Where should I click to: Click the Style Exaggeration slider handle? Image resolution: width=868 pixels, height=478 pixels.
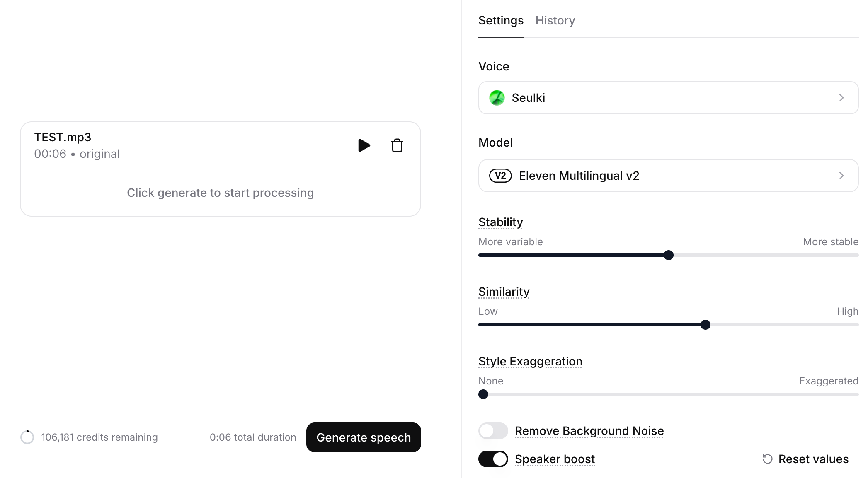483,394
